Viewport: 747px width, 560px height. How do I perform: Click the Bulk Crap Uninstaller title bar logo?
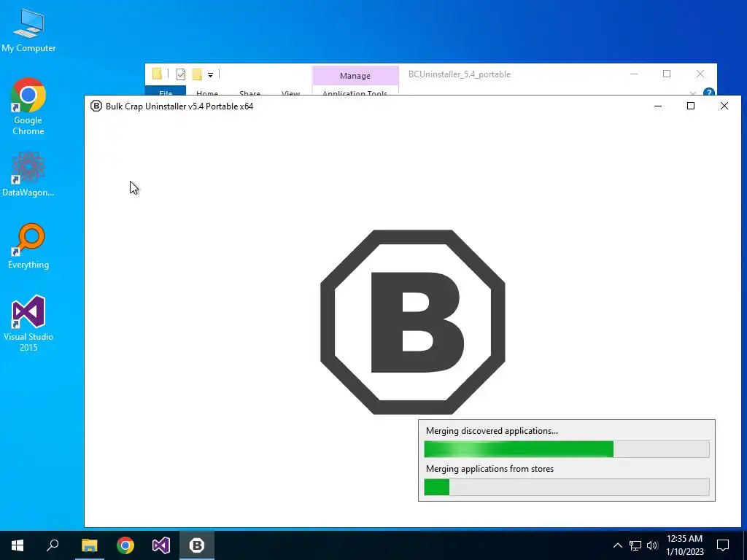pyautogui.click(x=96, y=106)
